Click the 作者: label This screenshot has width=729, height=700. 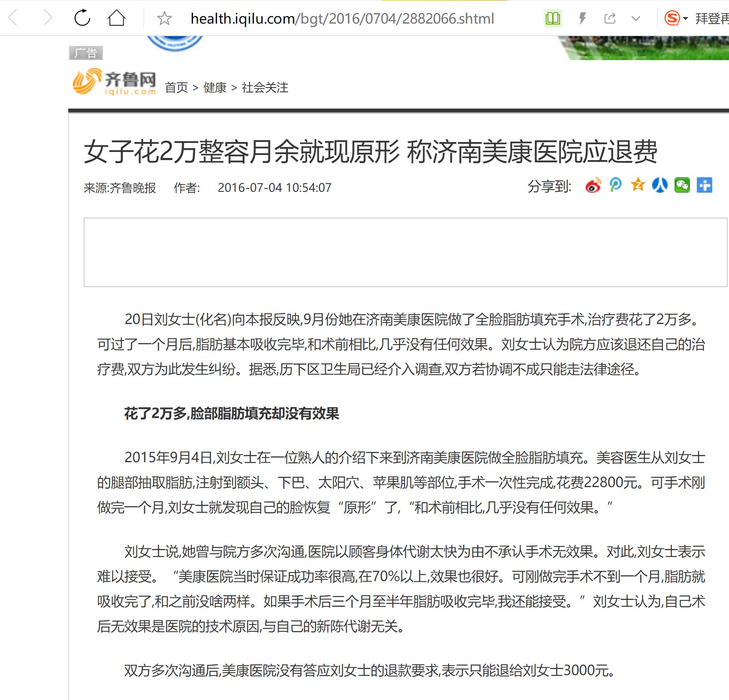click(x=187, y=188)
